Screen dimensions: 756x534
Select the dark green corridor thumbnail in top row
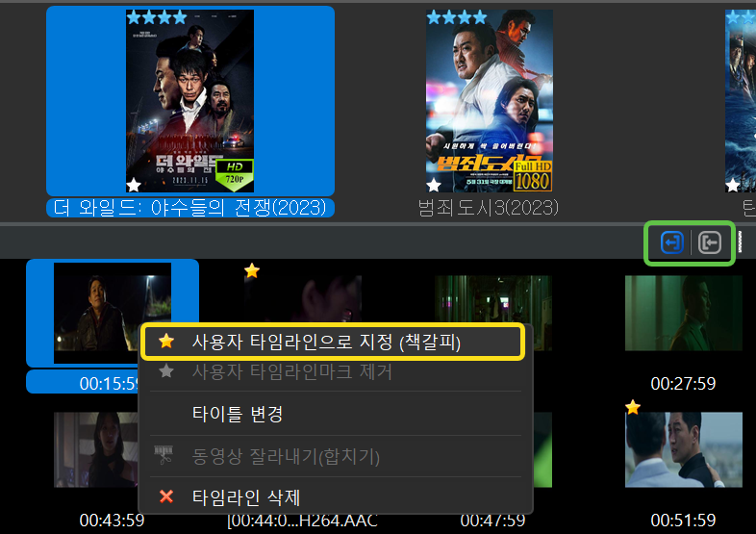[493, 299]
